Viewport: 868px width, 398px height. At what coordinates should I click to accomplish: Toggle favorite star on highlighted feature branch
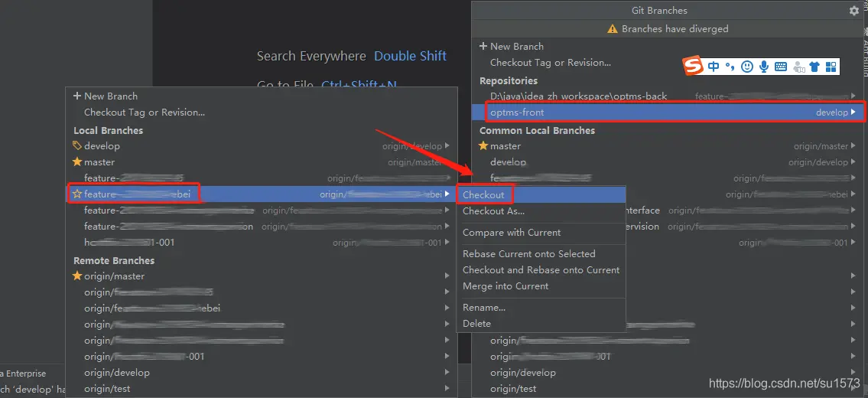point(76,194)
